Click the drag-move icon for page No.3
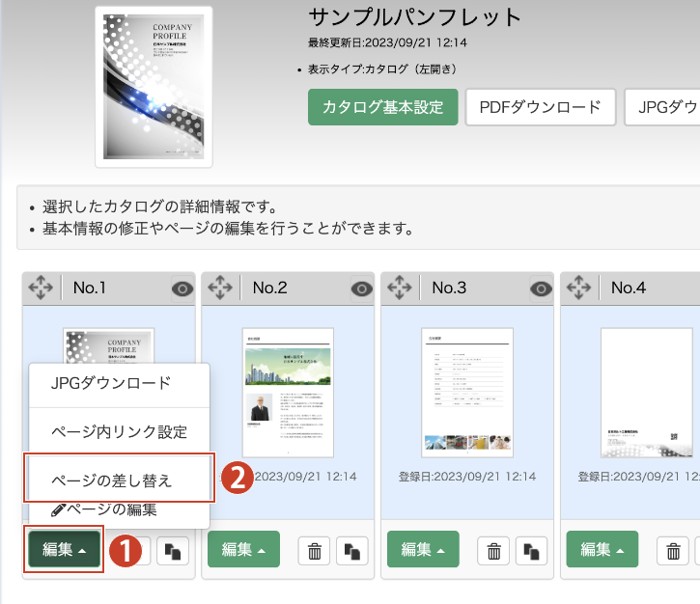Image resolution: width=700 pixels, height=604 pixels. pyautogui.click(x=399, y=288)
